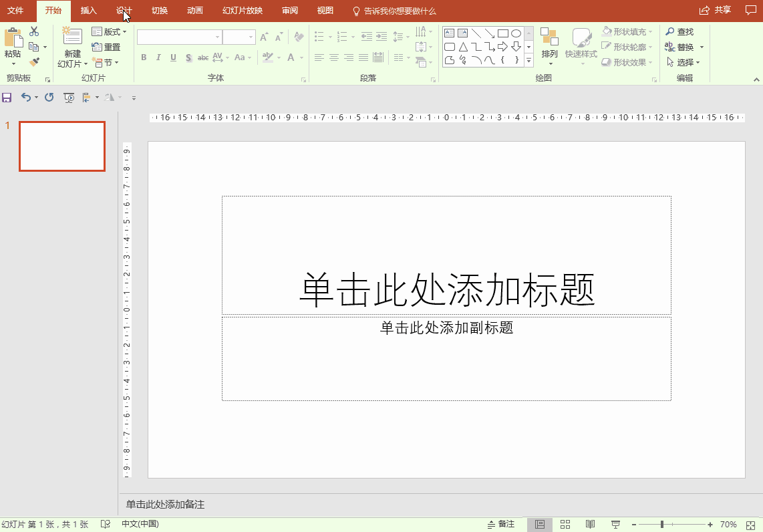Switch to slide sorter view icon
Image resolution: width=763 pixels, height=532 pixels.
[565, 525]
